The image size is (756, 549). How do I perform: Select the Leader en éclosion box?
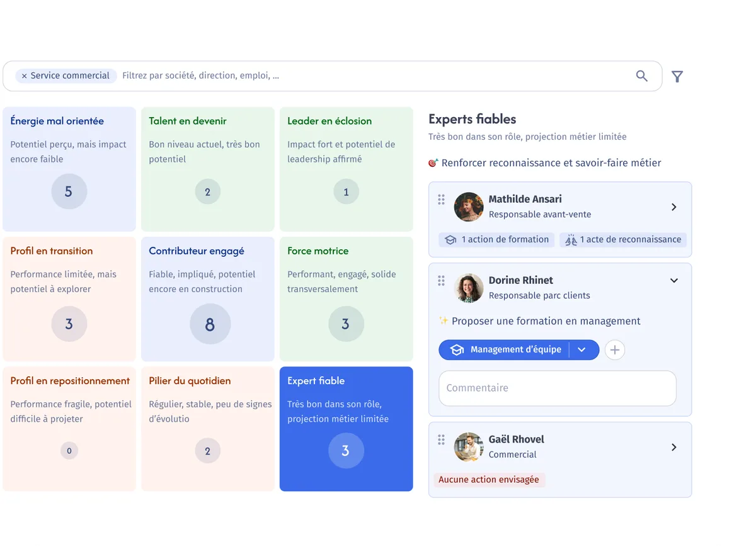[346, 169]
